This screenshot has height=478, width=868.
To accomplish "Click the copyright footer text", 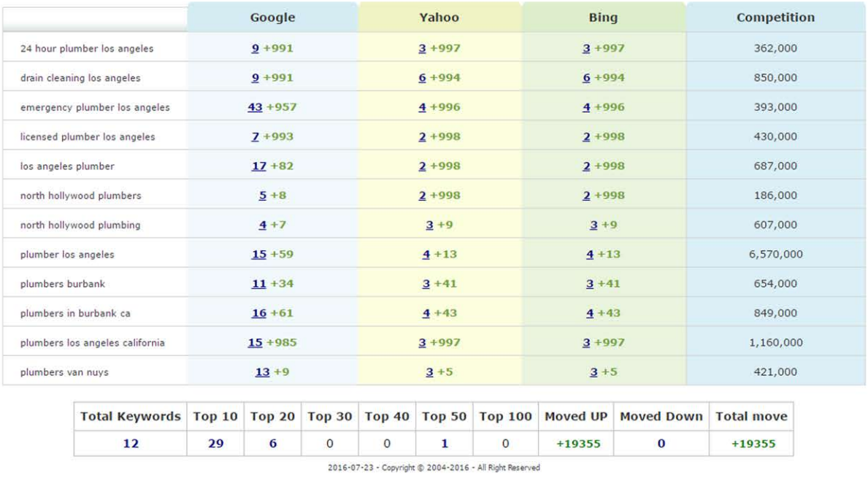I will click(x=434, y=468).
